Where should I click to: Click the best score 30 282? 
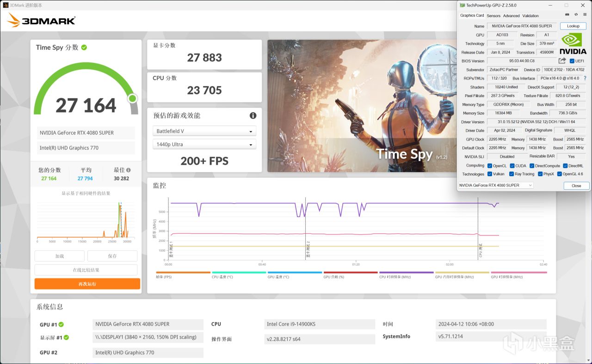click(121, 179)
